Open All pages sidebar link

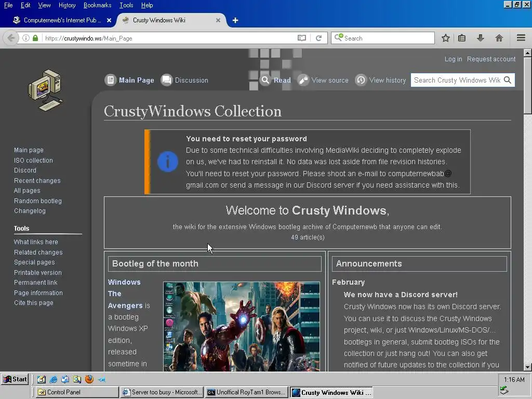27,190
